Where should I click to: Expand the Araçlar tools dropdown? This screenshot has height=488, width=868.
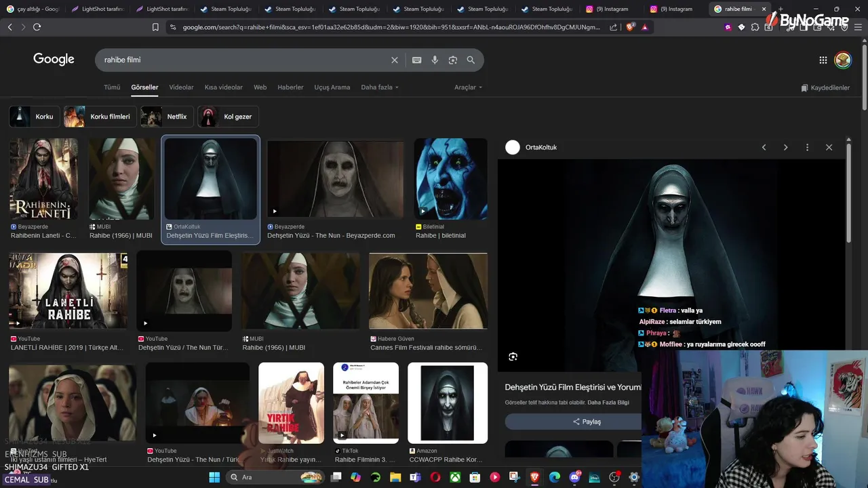[468, 87]
